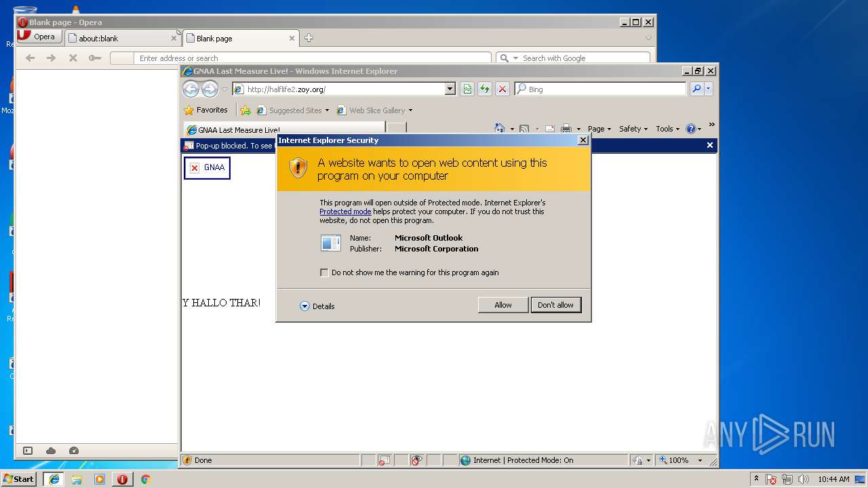Click Opera Search with Google box
Screen dimensions: 868x488
pyautogui.click(x=584, y=58)
